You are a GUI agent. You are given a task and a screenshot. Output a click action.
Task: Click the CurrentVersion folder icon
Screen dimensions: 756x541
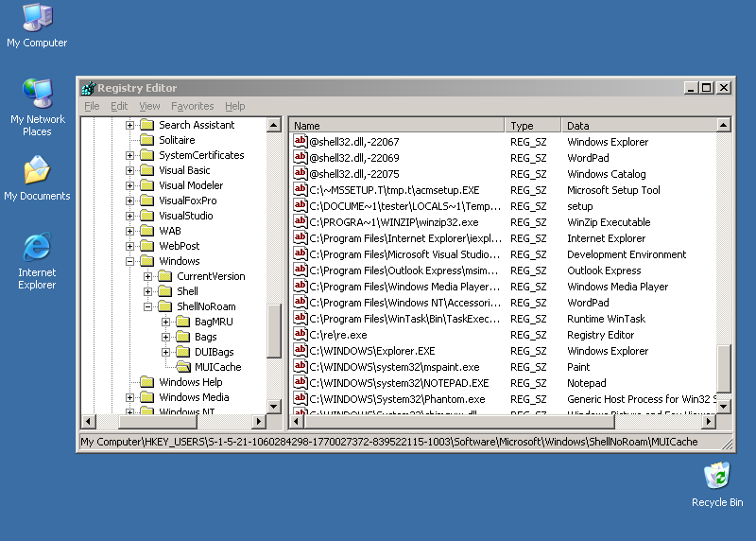point(165,276)
